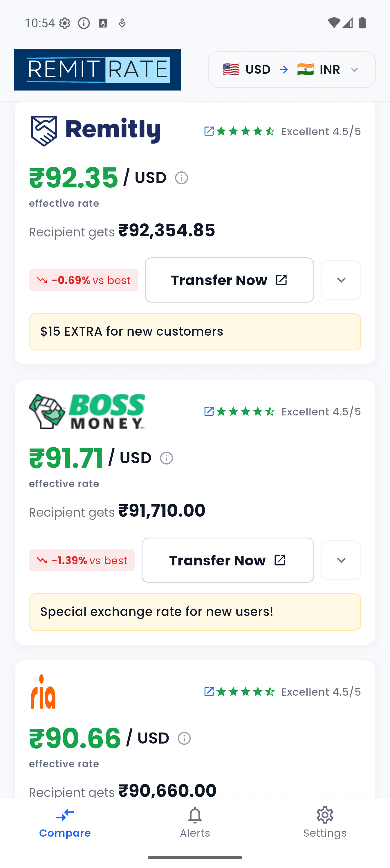
Task: Open Remitly reviews external link icon
Action: click(x=209, y=131)
